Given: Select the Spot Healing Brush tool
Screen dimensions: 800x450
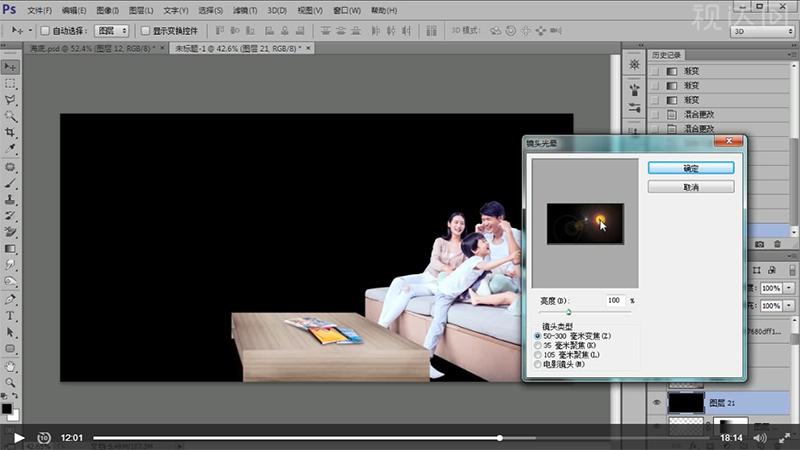Looking at the screenshot, I should [10, 167].
